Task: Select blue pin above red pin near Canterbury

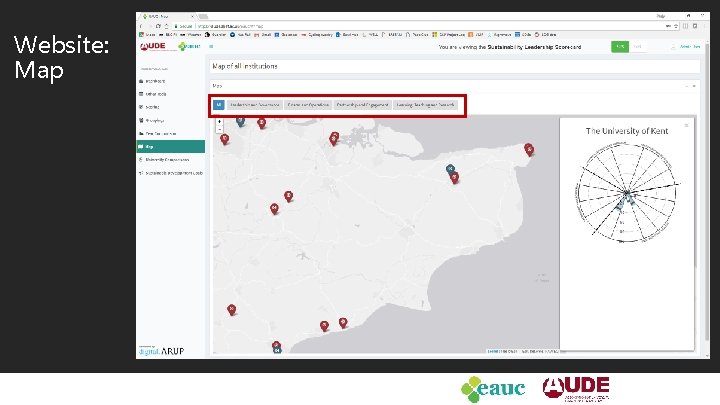Action: pos(450,169)
